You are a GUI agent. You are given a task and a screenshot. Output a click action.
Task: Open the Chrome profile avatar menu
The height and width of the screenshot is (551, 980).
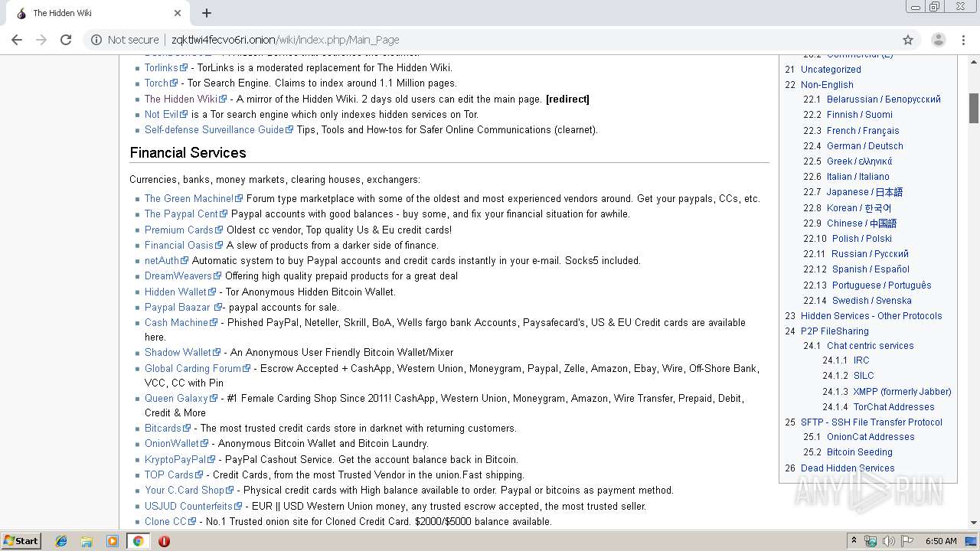(938, 40)
